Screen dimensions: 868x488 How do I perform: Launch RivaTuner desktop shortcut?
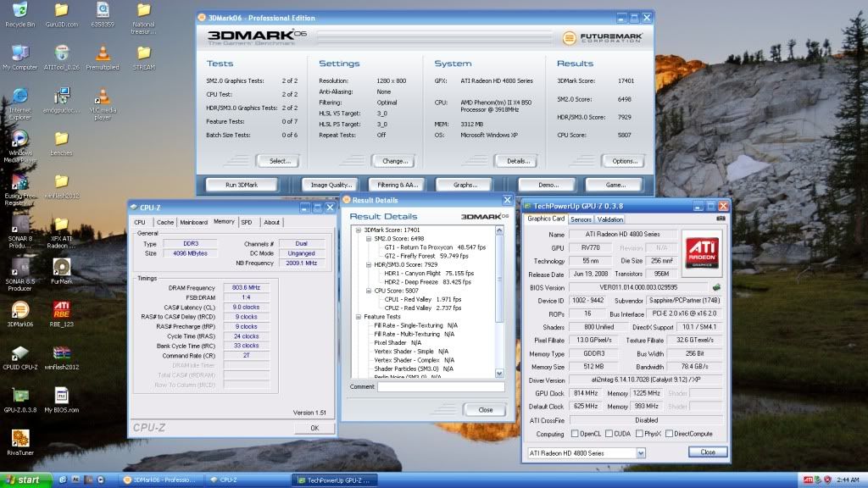20,442
